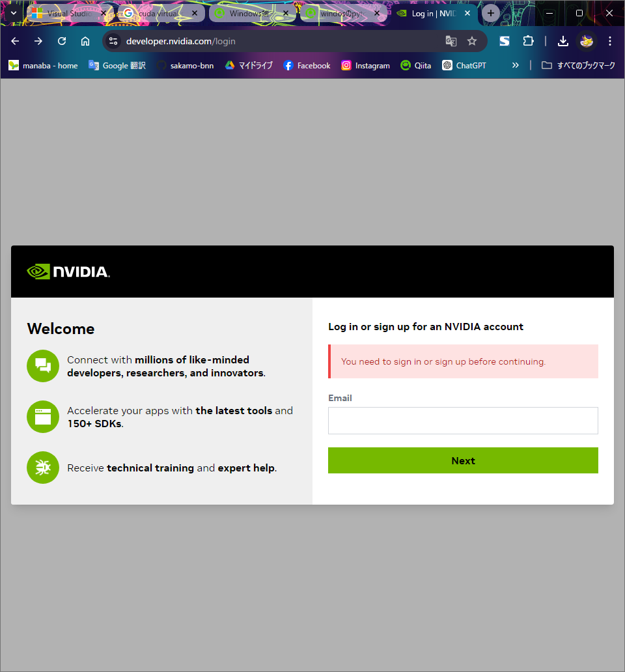Open the Chrome three-dot menu
This screenshot has width=625, height=672.
(x=610, y=41)
